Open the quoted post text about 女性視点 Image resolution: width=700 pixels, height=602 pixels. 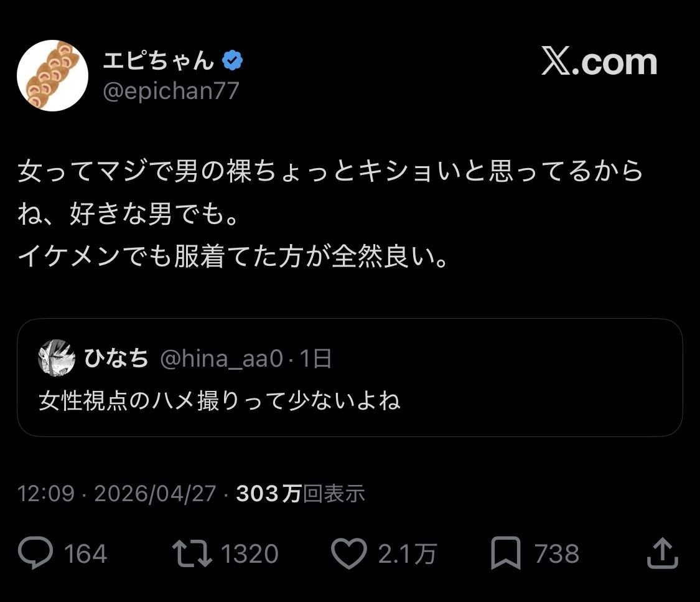[x=219, y=401]
